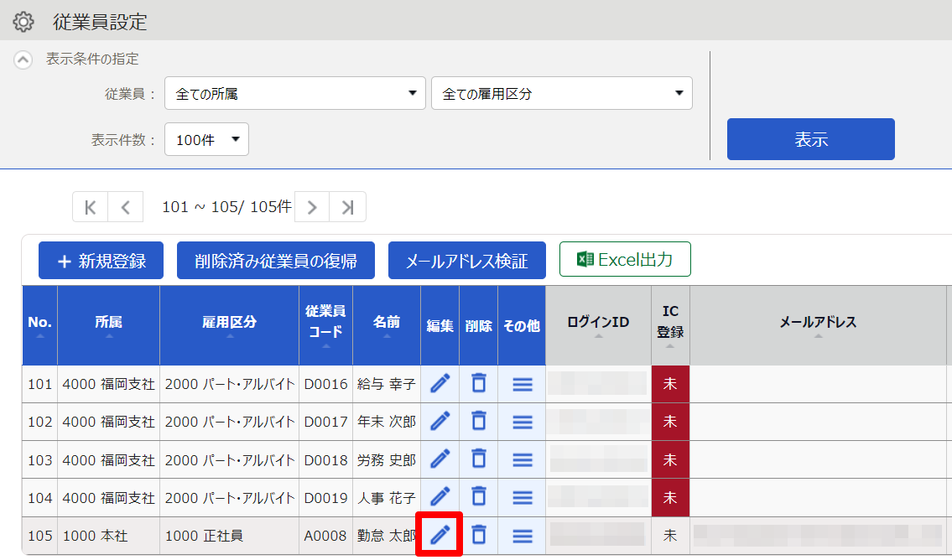Click the Excel出力 button
Screen dimensions: 952x560
[625, 260]
